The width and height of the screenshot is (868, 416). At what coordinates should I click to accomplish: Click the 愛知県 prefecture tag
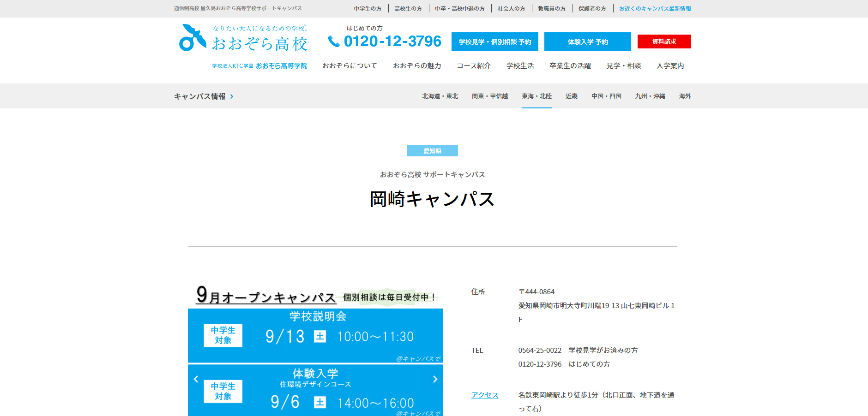433,151
